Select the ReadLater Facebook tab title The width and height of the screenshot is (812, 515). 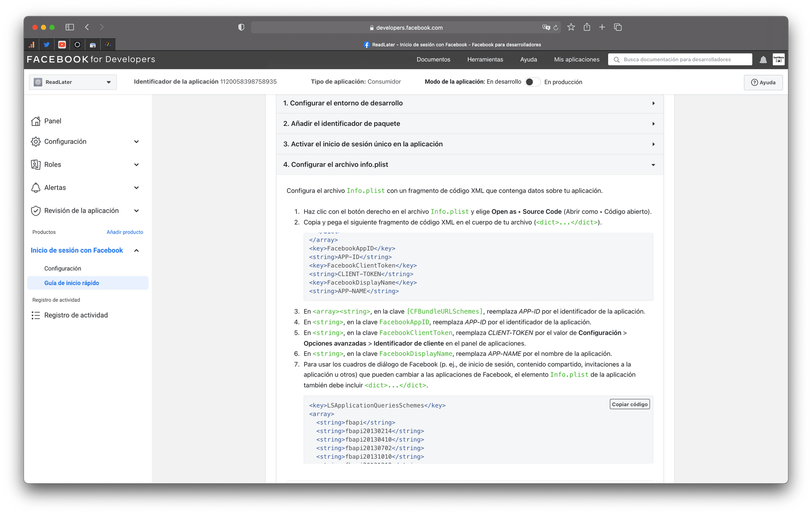pos(452,45)
